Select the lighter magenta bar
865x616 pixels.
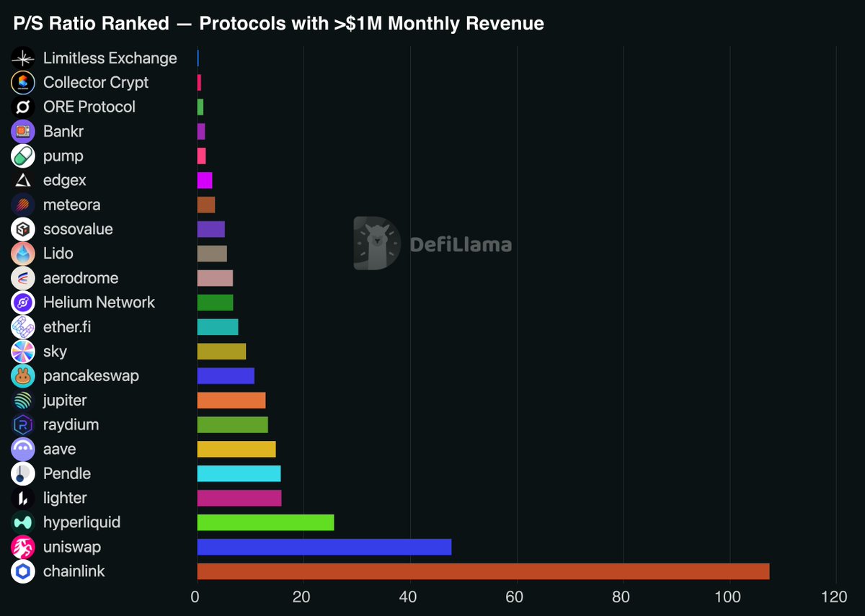click(x=239, y=498)
